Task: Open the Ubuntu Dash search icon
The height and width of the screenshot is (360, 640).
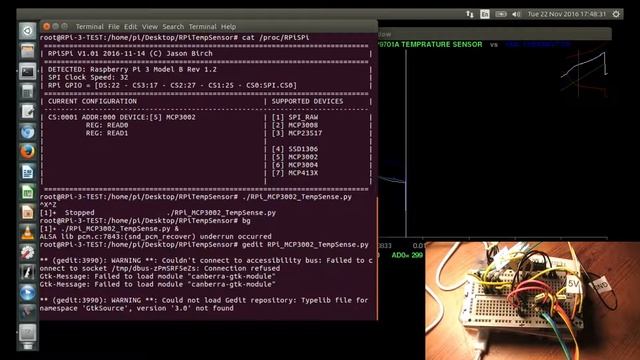Action: click(x=27, y=31)
